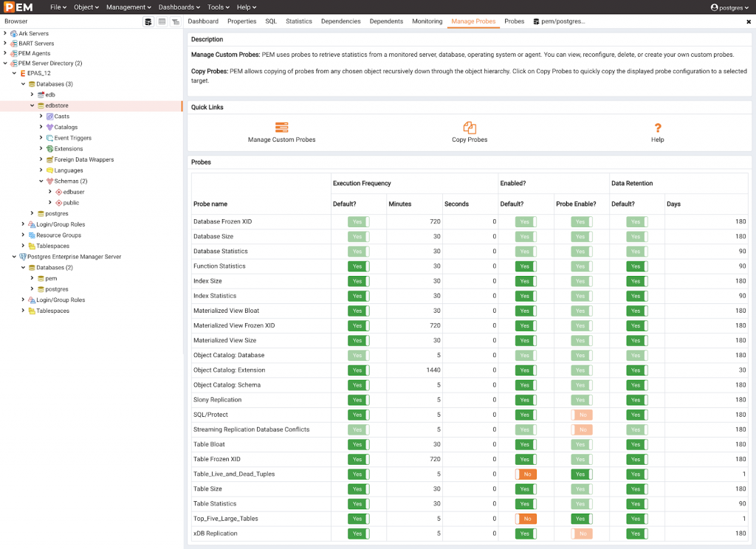Click the edbuser schema icon
The width and height of the screenshot is (756, 549).
click(58, 192)
